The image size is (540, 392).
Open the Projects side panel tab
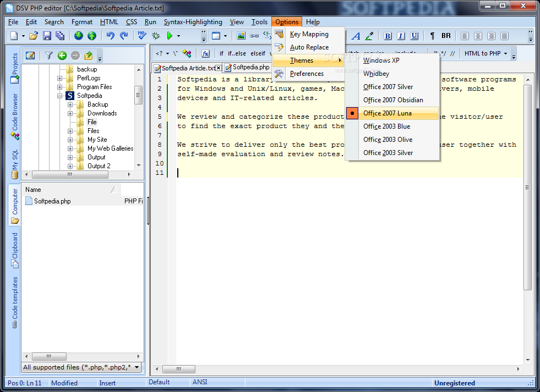click(14, 68)
